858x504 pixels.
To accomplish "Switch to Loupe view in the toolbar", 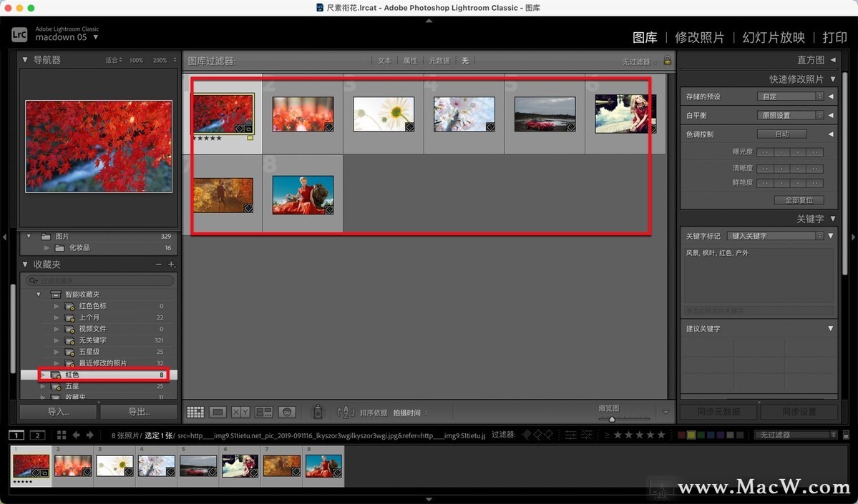I will click(x=218, y=412).
